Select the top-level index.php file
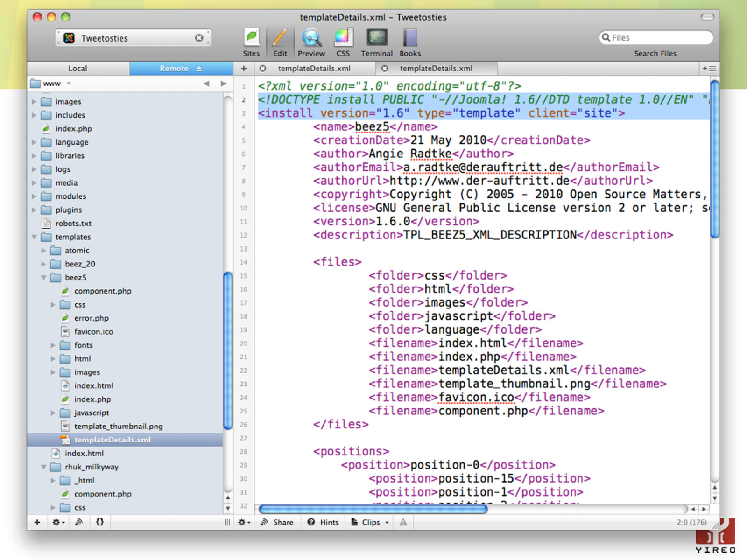The image size is (747, 560). click(125, 129)
